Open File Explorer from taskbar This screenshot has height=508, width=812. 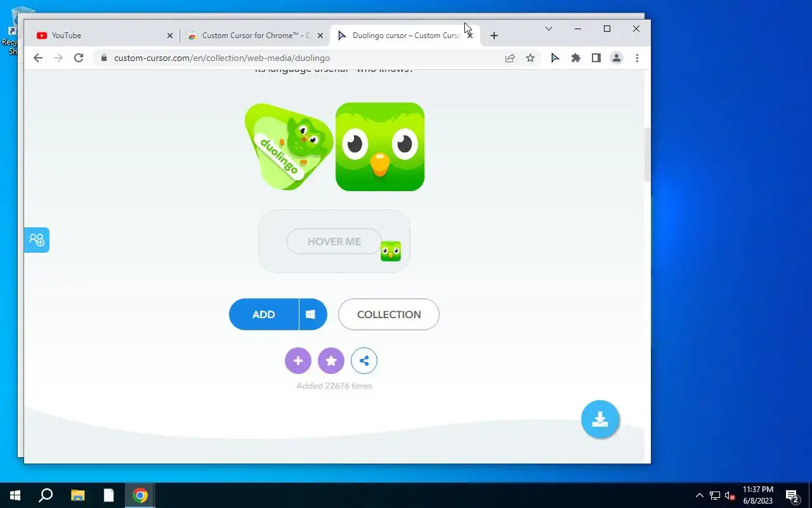(77, 495)
